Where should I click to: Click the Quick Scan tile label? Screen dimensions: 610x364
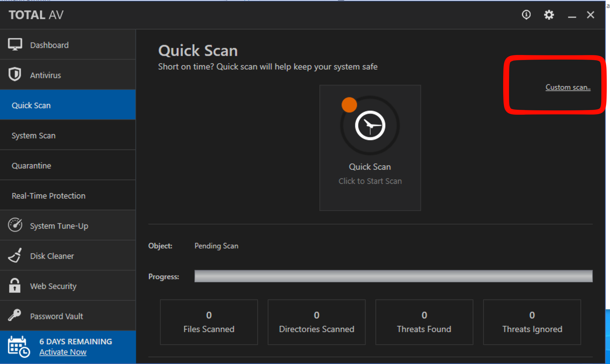(370, 167)
